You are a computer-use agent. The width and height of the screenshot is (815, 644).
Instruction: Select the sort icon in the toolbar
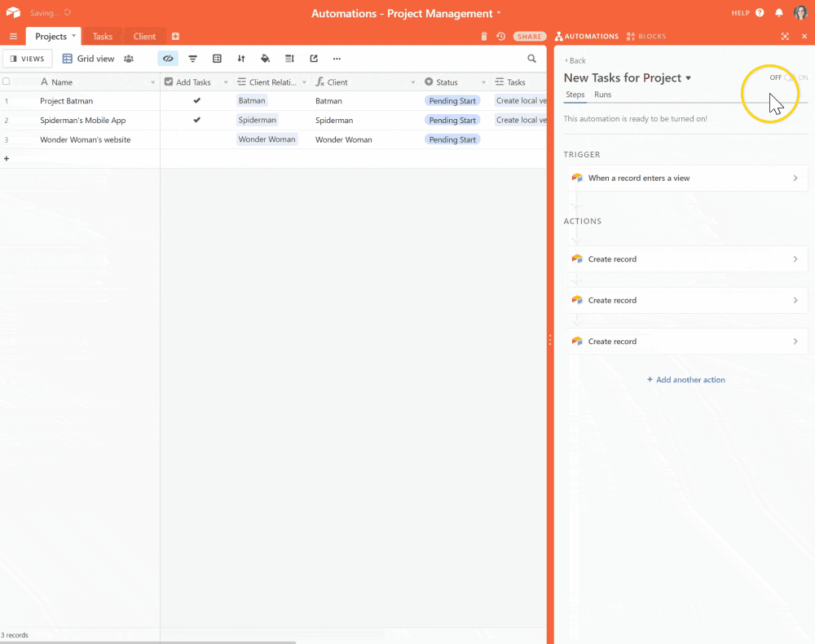[241, 58]
